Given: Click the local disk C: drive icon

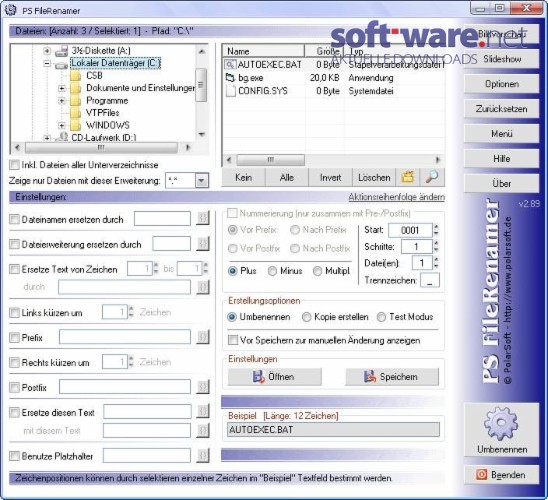Looking at the screenshot, I should pyautogui.click(x=62, y=65).
